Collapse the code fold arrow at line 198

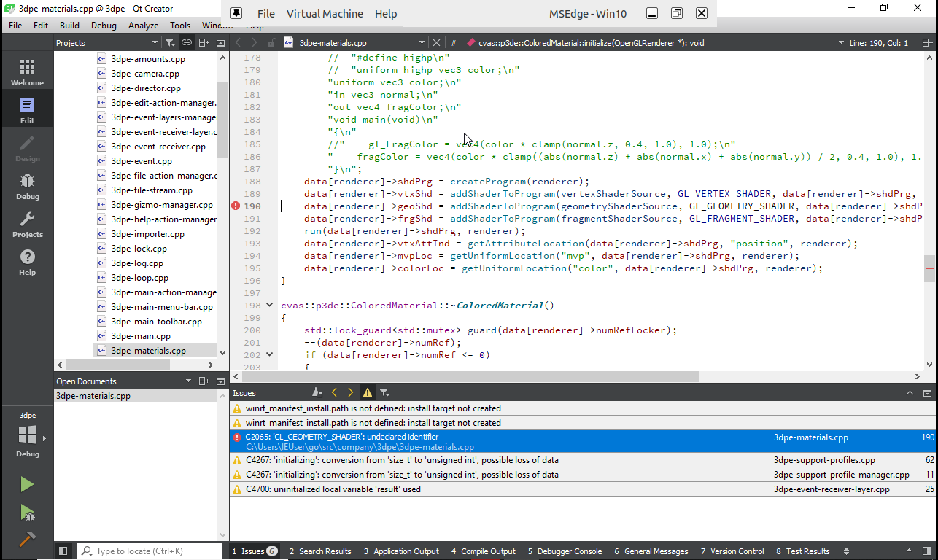point(270,306)
